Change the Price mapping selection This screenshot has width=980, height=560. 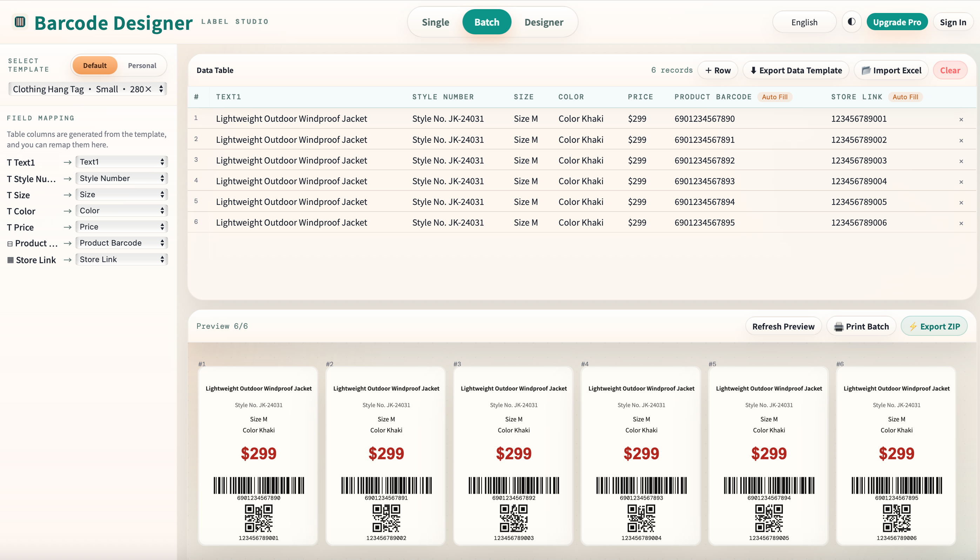[121, 227]
